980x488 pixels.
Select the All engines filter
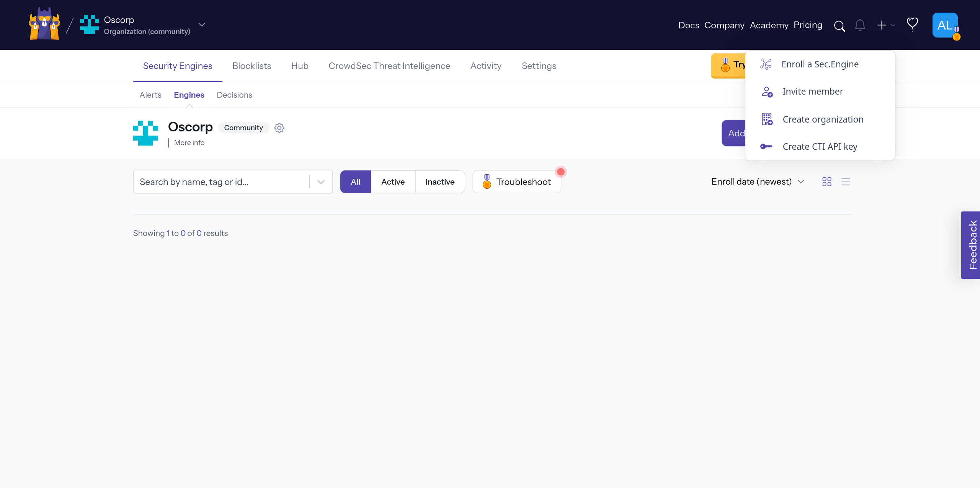click(x=355, y=182)
